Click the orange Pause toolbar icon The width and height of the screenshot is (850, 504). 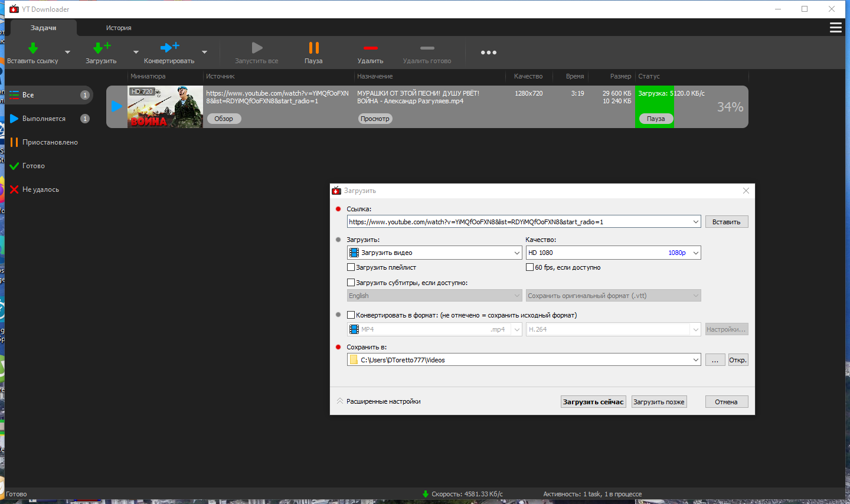pyautogui.click(x=313, y=48)
